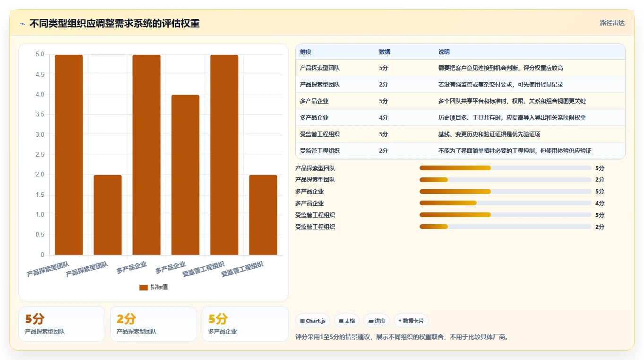Click the 3.5 y-axis label
The width and height of the screenshot is (644, 360).
40,115
